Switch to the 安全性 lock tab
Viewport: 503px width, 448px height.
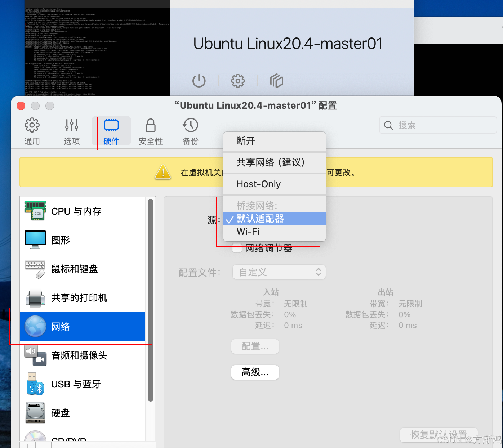point(151,131)
